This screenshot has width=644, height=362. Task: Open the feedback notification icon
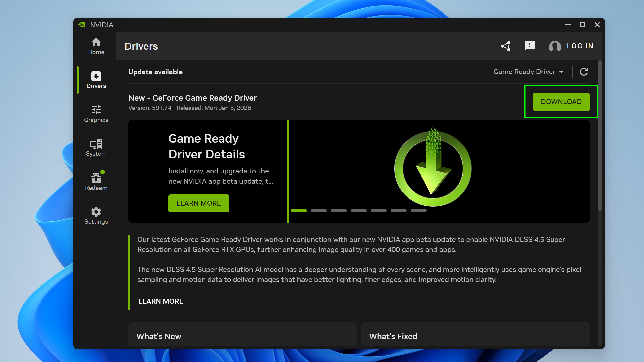pyautogui.click(x=529, y=46)
